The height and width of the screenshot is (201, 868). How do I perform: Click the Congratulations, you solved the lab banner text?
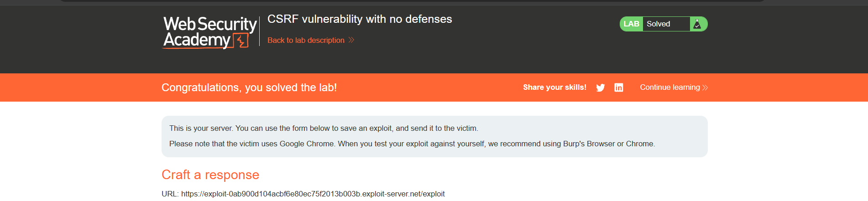tap(249, 88)
